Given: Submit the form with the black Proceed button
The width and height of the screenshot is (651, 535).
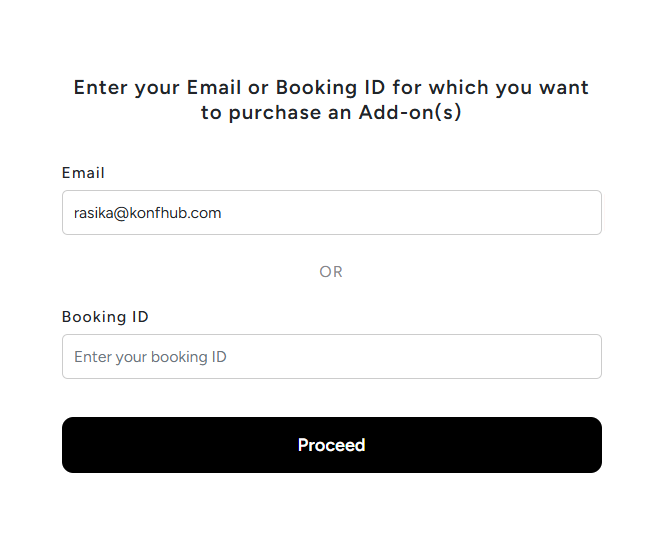Looking at the screenshot, I should (x=332, y=445).
